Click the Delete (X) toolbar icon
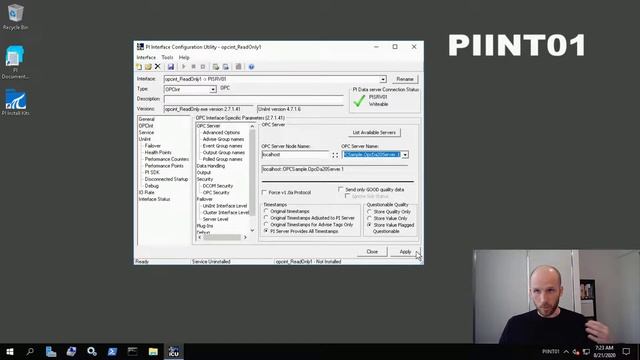The width and height of the screenshot is (640, 360). coord(158,67)
